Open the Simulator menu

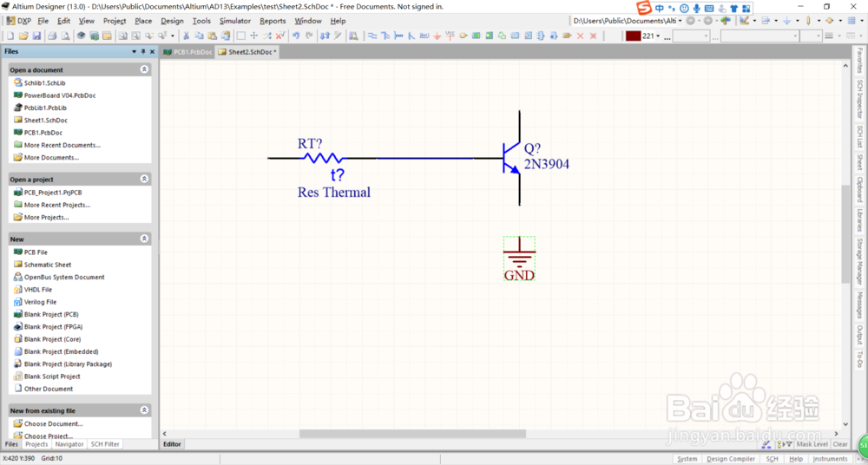tap(235, 21)
